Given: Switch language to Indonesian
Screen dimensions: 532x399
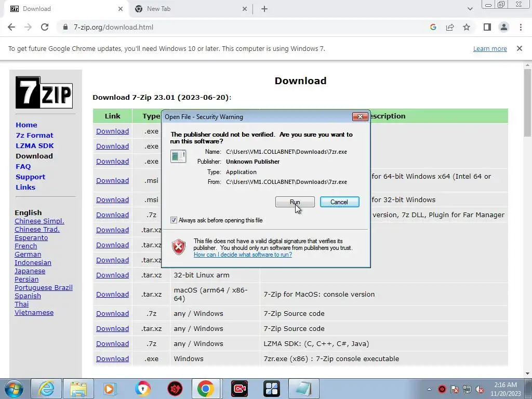Looking at the screenshot, I should tap(33, 262).
